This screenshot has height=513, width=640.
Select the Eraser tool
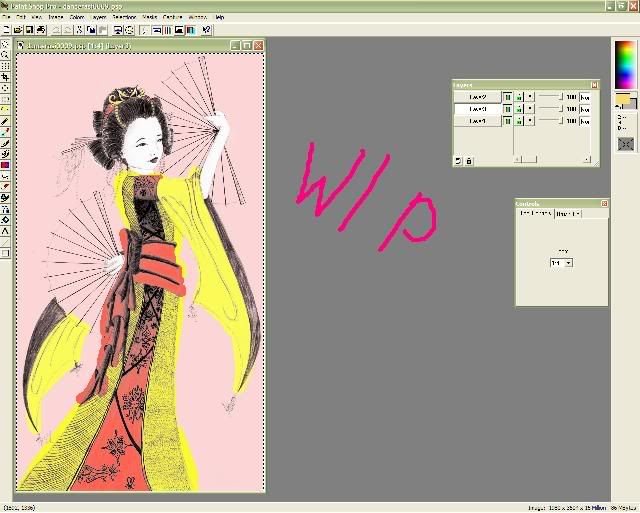click(x=5, y=187)
